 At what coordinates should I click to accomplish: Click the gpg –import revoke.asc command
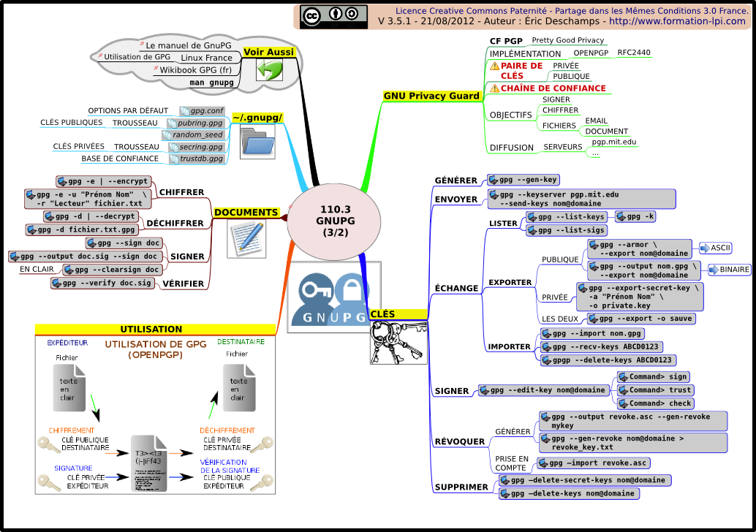point(594,463)
